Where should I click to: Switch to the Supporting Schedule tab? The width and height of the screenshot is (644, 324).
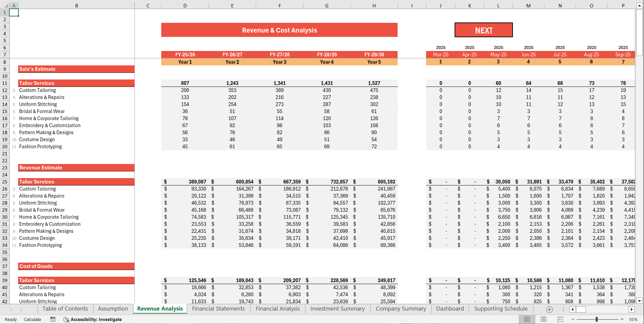click(x=500, y=309)
